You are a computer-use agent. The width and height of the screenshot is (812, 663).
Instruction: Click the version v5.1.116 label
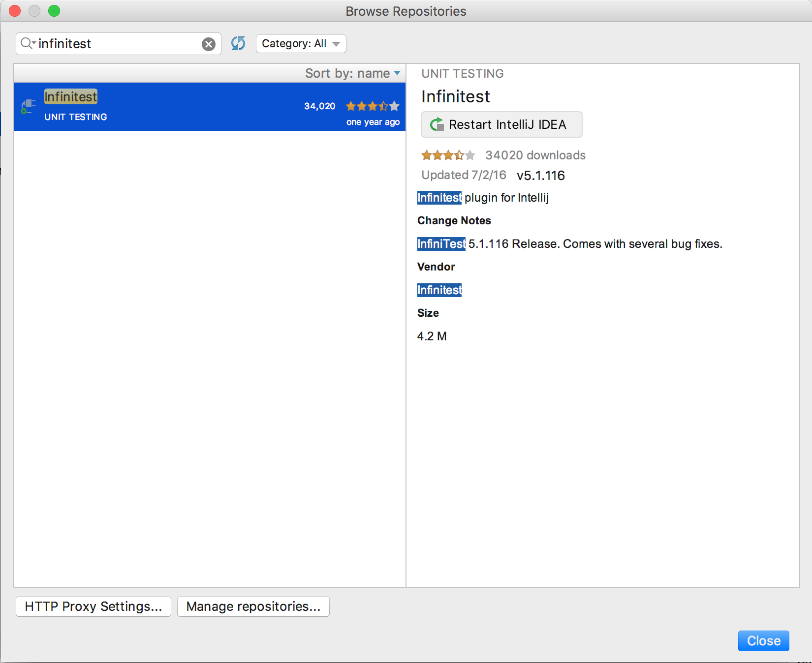541,176
